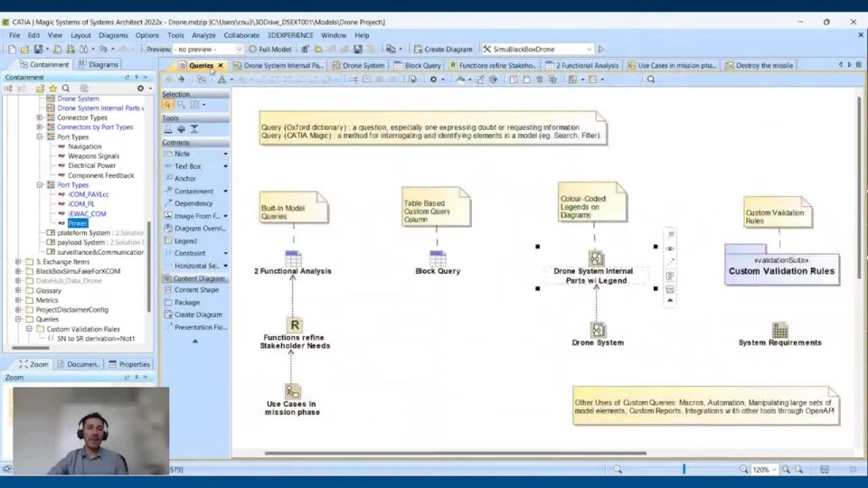This screenshot has height=488, width=868.
Task: Click the delete trash icon in diagram toolbar
Action: click(x=539, y=80)
